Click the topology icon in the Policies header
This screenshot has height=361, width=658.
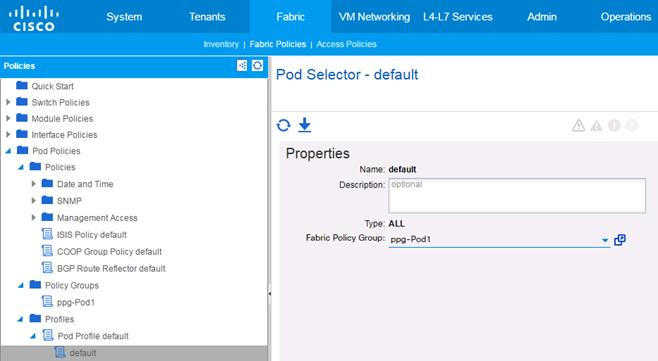point(242,65)
